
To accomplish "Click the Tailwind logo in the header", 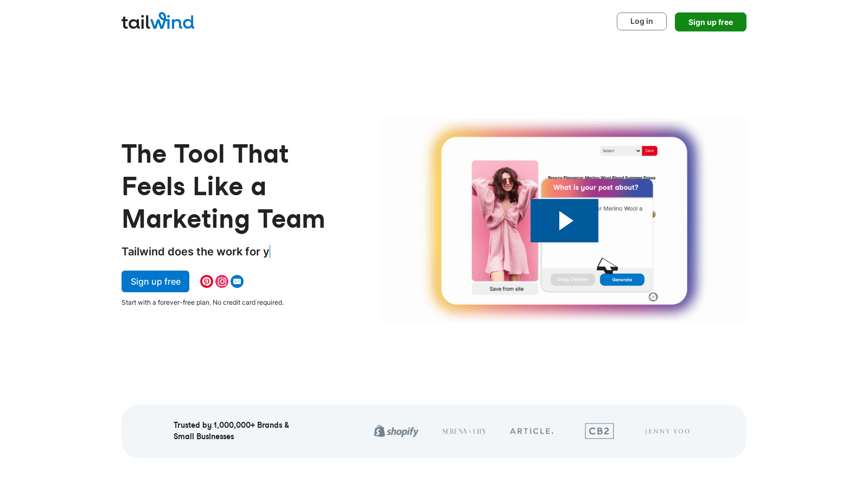I will point(158,21).
